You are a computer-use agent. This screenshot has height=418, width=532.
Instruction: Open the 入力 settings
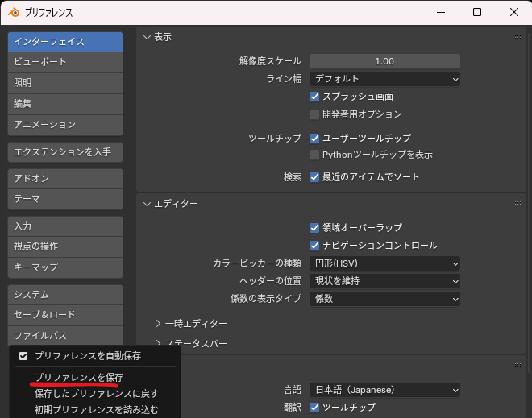(x=65, y=226)
